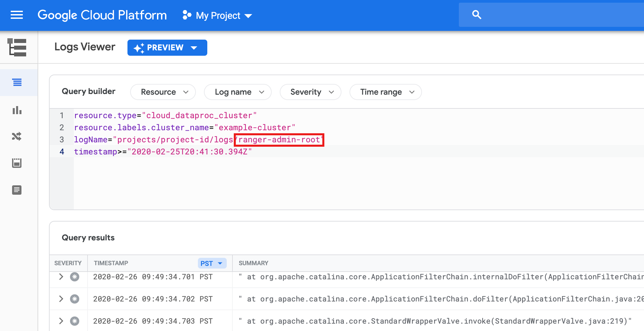Open the Logs Viewer list icon
Screen dimensions: 644x331
coord(17,82)
